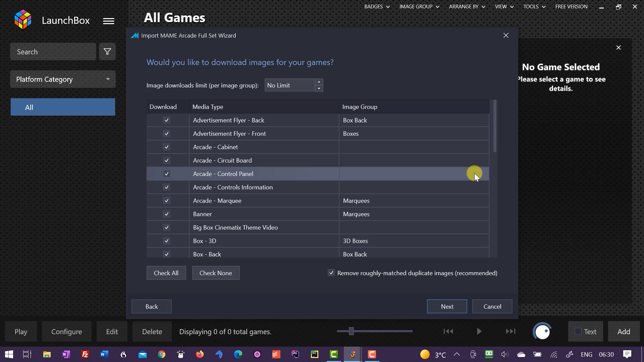Open FileZilla from the taskbar
The height and width of the screenshot is (362, 644).
coord(85,354)
